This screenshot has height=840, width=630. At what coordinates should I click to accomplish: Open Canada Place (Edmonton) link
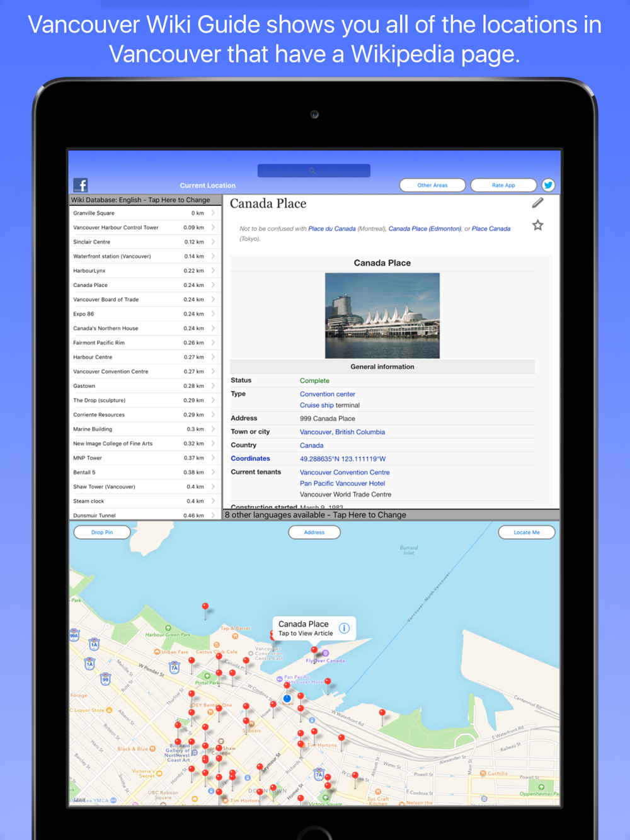425,229
